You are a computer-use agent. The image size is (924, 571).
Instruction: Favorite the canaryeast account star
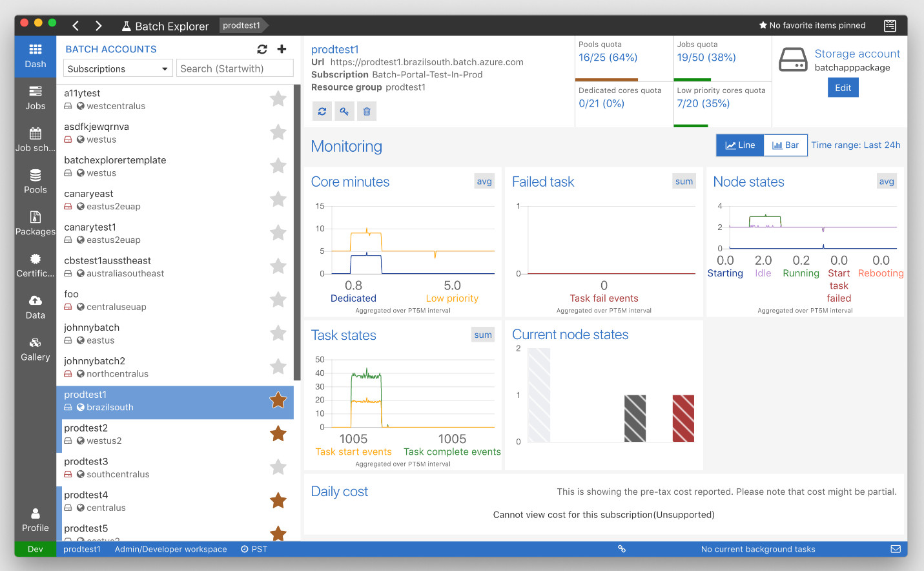(278, 200)
